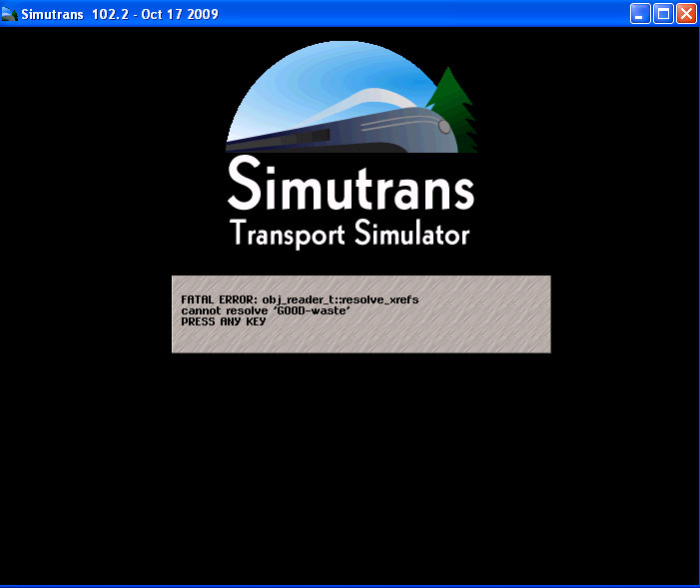The height and width of the screenshot is (588, 700).
Task: Maximize the Simutrans window
Action: (663, 14)
